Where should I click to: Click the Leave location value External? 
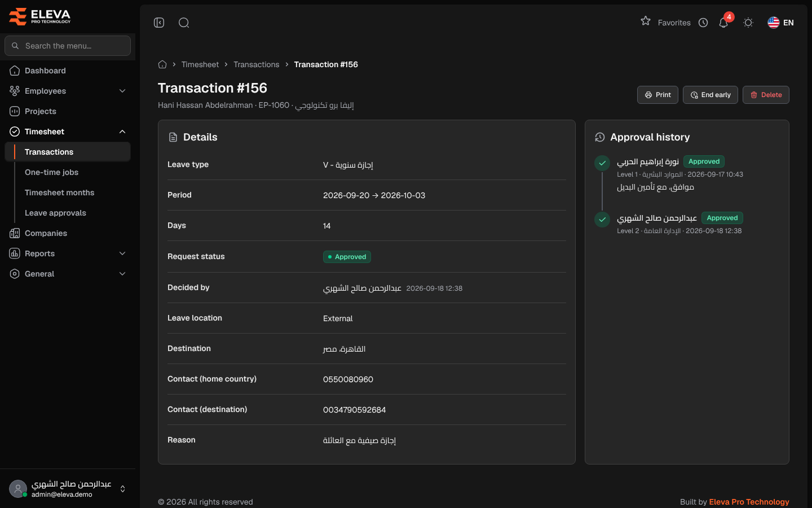338,318
